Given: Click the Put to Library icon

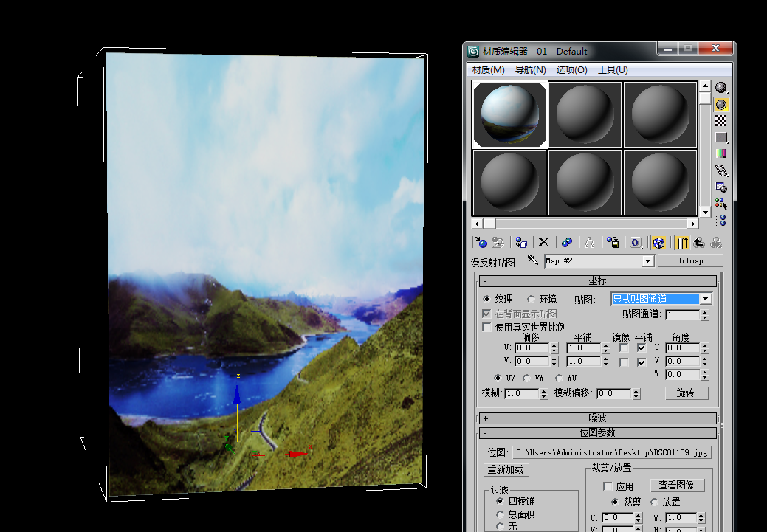Looking at the screenshot, I should (x=612, y=242).
